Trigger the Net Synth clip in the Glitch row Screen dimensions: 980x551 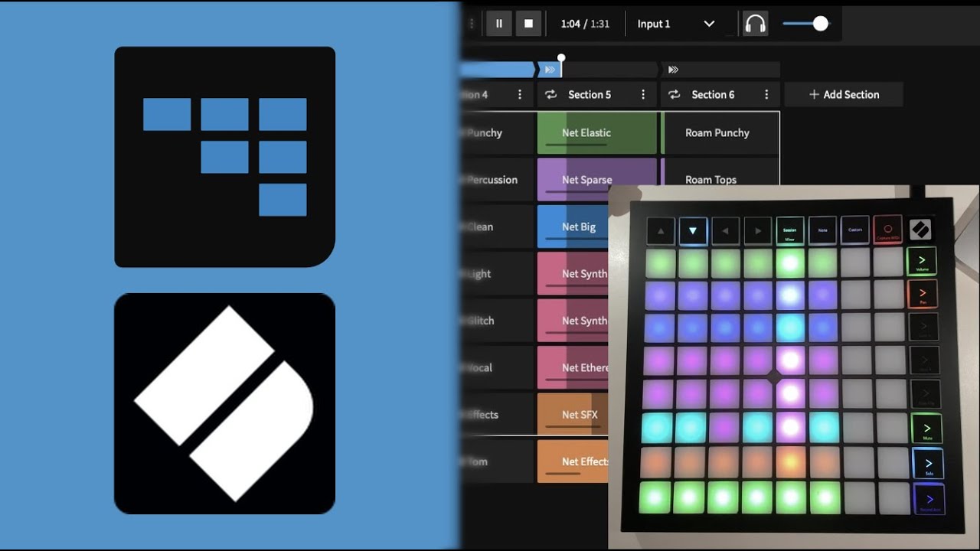pos(573,321)
